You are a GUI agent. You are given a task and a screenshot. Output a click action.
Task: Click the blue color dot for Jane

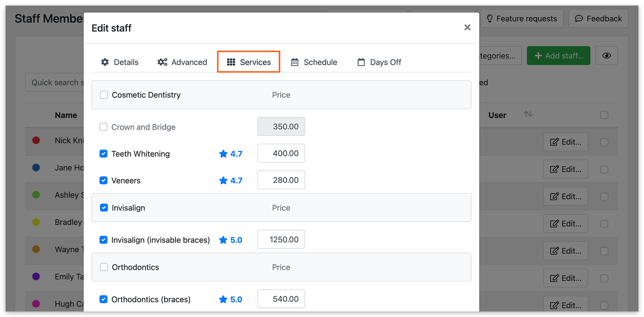pos(36,168)
